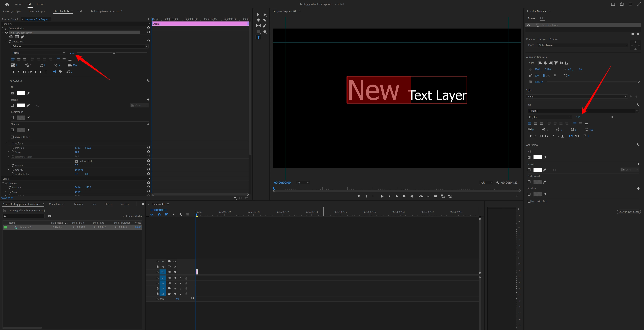Click the Pen mask tool under Text layer

tap(23, 37)
